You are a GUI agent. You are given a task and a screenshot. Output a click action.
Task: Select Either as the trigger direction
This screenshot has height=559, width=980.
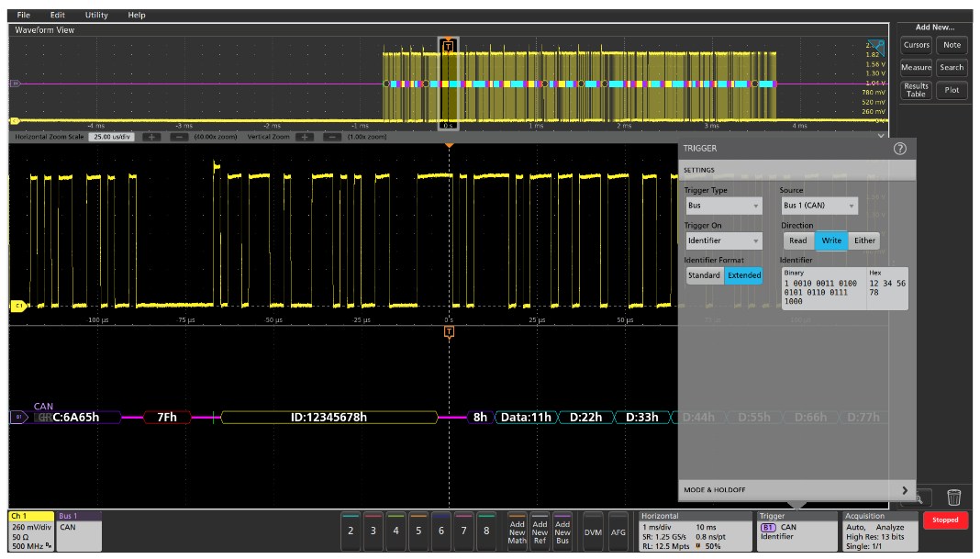(x=863, y=240)
